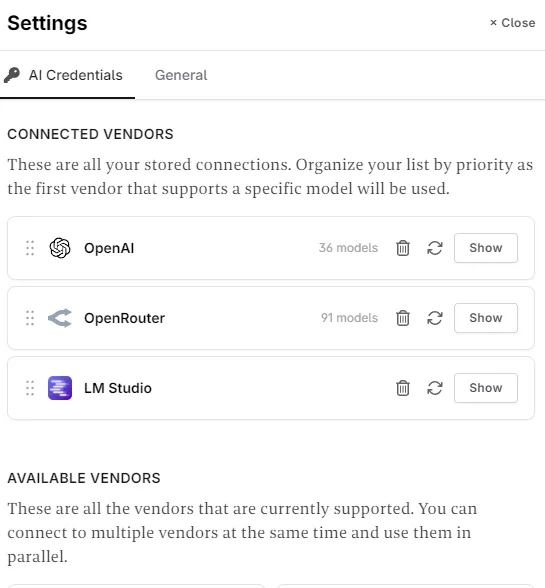Click the OpenRouter logo icon
The image size is (545, 588).
click(60, 318)
